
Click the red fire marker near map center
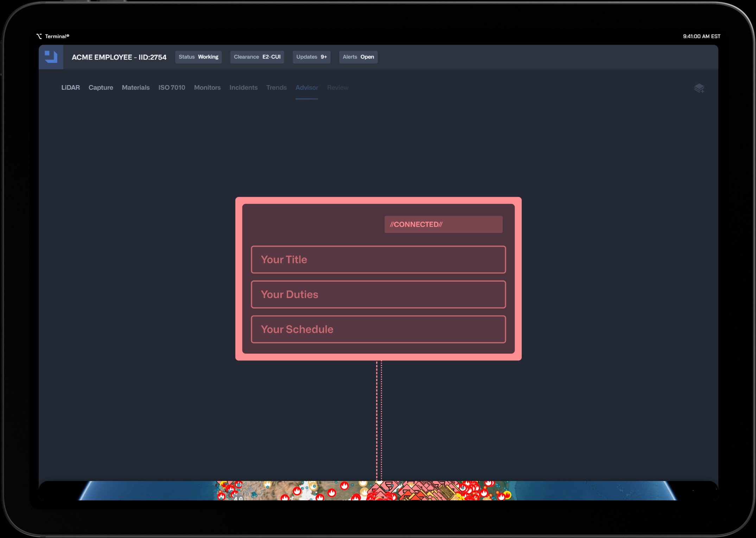tap(344, 486)
